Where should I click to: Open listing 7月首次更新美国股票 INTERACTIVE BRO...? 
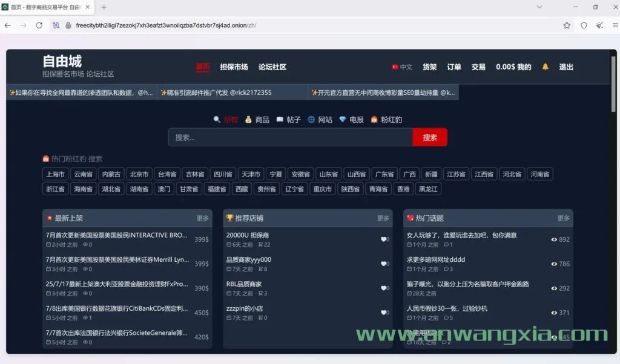click(x=116, y=235)
